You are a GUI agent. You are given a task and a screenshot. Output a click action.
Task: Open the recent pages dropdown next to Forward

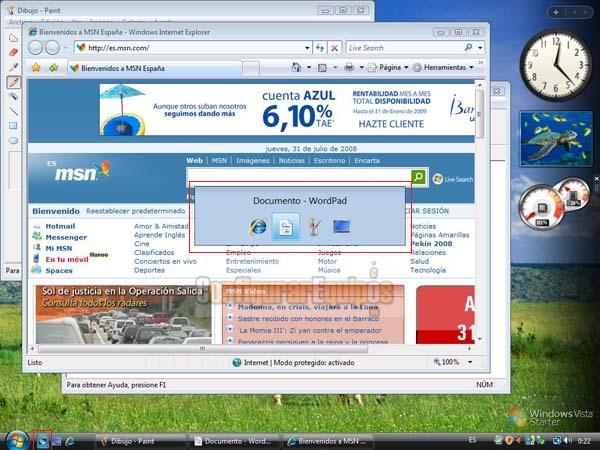65,48
